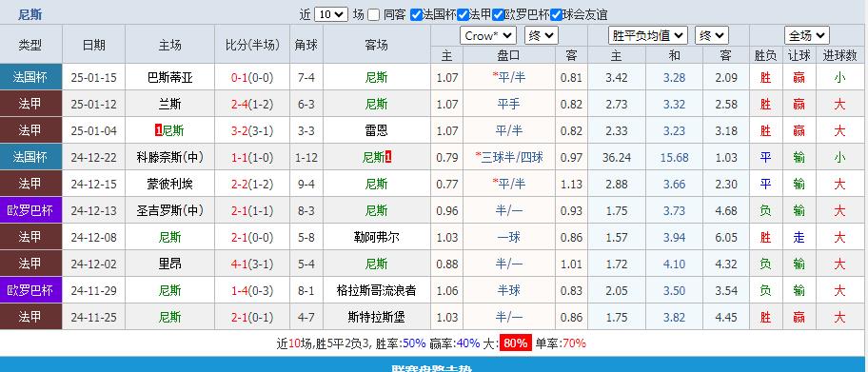
Task: Click the 胜率 50% summary value
Action: coord(414,343)
